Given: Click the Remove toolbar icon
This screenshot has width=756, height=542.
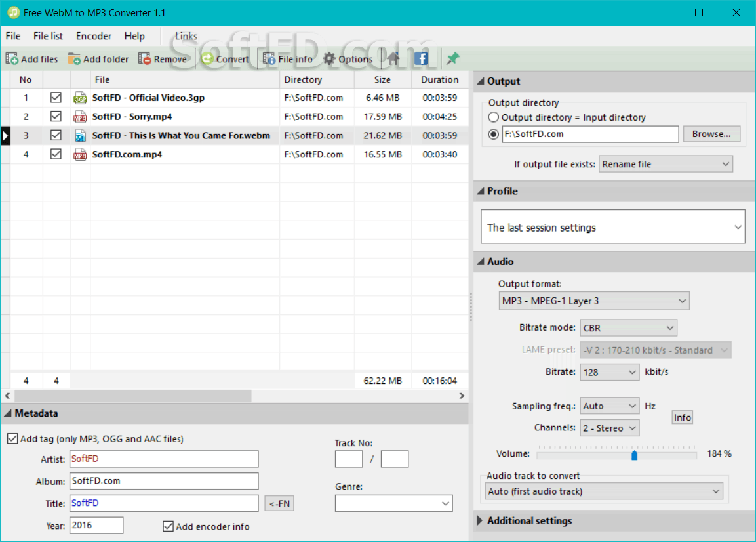Looking at the screenshot, I should pos(144,59).
